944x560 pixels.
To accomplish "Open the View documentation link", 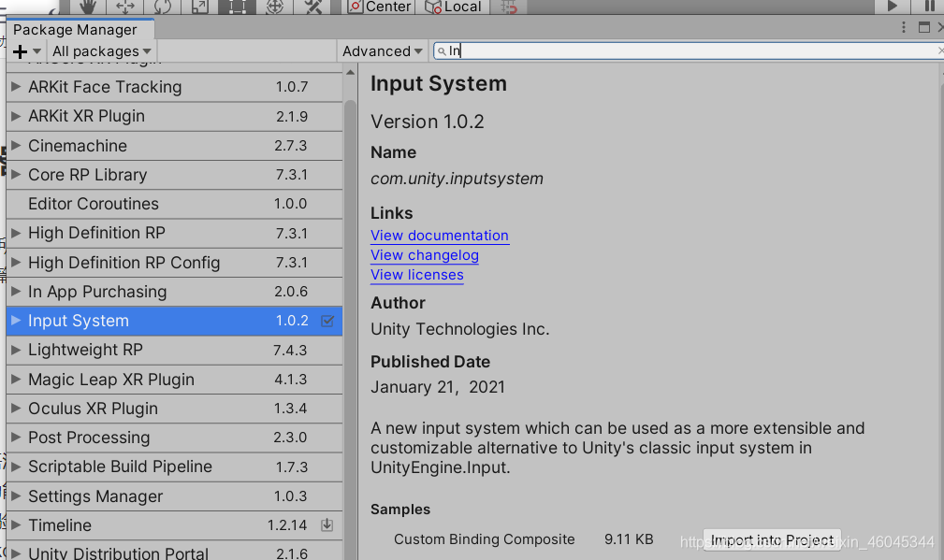I will (440, 236).
